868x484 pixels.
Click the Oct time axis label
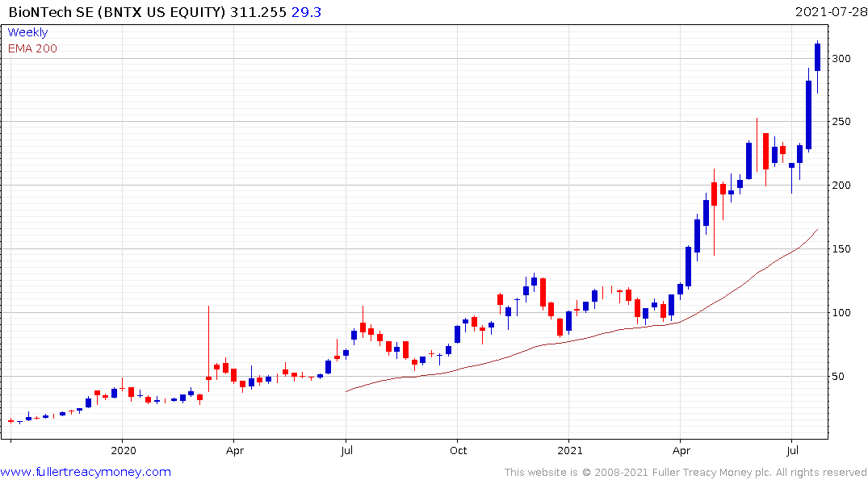pyautogui.click(x=459, y=450)
